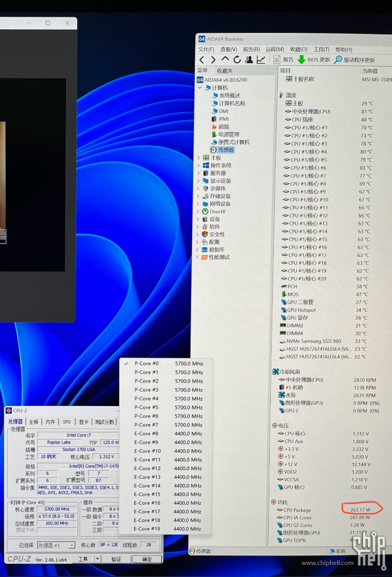Click the CPU-Z 工具 button
The width and height of the screenshot is (392, 577).
click(x=83, y=559)
